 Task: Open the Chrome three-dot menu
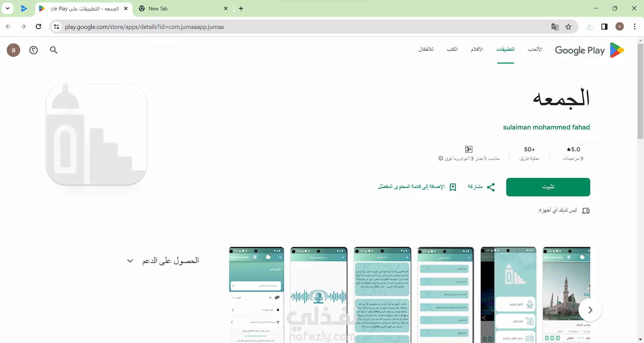point(635,27)
